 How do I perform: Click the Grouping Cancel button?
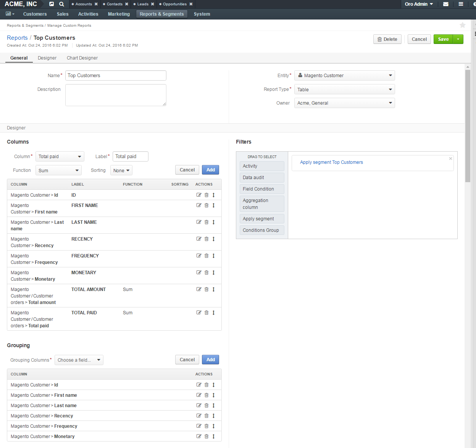187,360
